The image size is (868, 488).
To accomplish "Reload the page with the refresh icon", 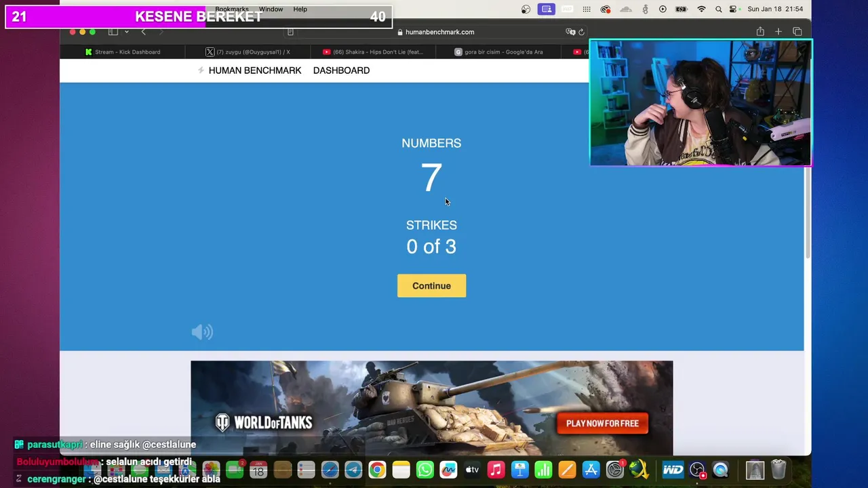I will [581, 32].
